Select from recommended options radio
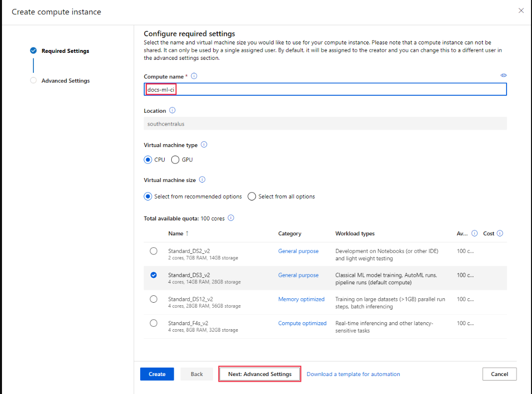Screen dimensions: 532x394 point(148,197)
